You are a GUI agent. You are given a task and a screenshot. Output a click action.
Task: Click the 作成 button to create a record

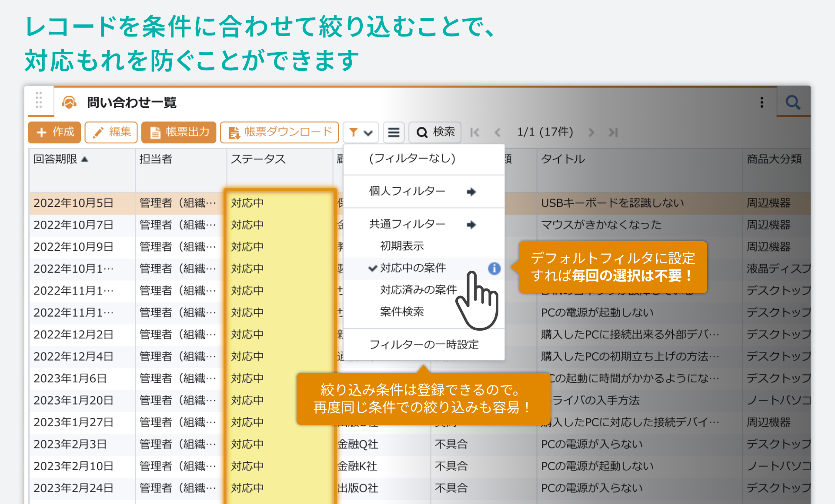click(x=54, y=133)
